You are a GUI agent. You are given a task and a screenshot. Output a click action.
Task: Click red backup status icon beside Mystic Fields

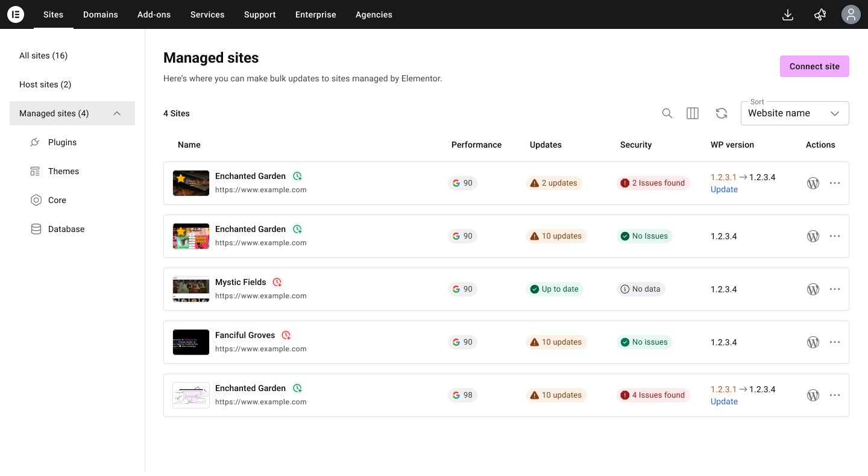coord(277,282)
